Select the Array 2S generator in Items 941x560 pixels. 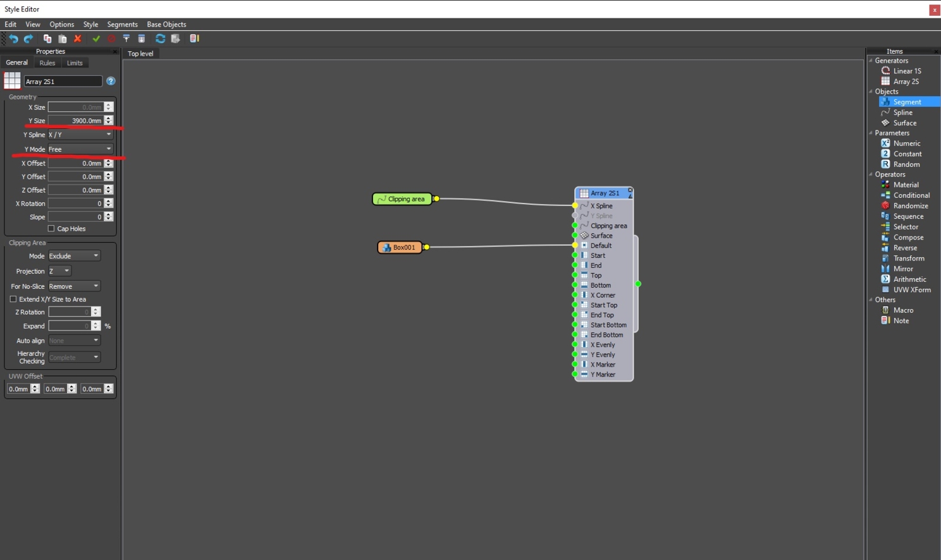906,82
